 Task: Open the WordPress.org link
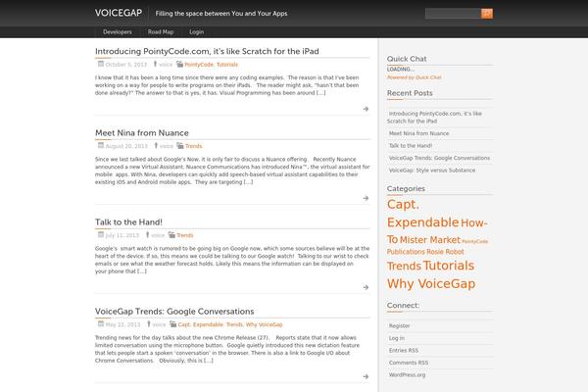408,375
